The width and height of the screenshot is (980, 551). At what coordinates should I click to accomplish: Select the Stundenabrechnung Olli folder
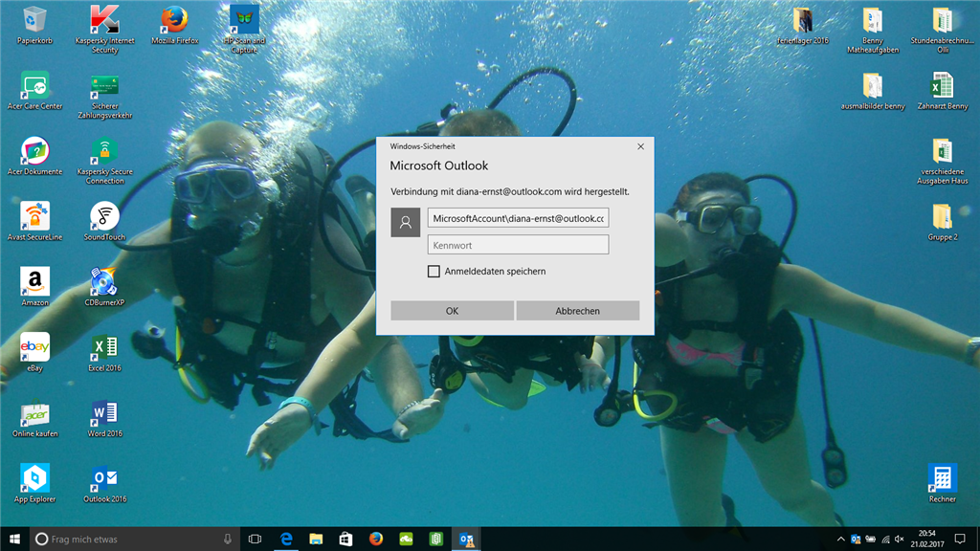[943, 29]
